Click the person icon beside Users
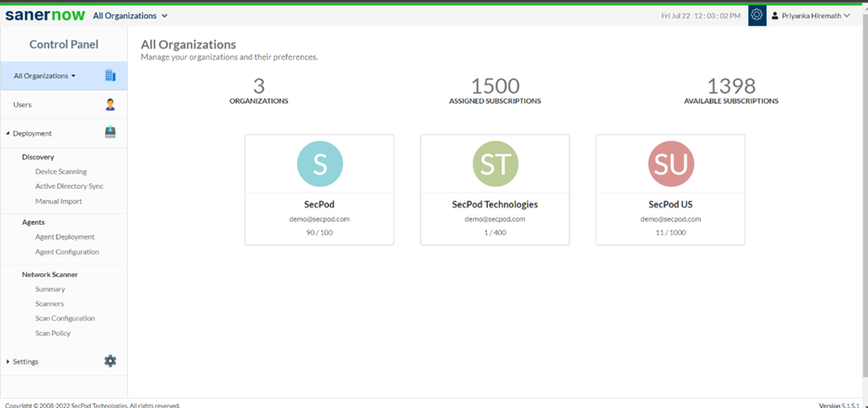This screenshot has height=408, width=868. tap(111, 105)
